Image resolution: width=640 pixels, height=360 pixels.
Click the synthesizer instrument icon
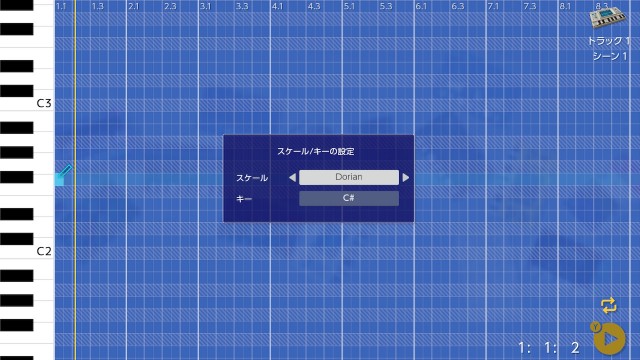click(x=608, y=17)
